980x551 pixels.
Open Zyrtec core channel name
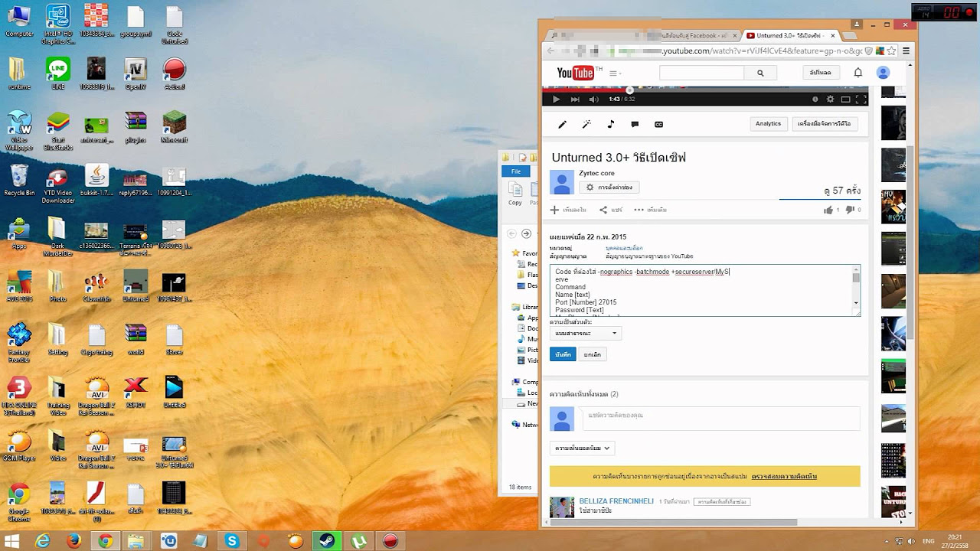596,174
